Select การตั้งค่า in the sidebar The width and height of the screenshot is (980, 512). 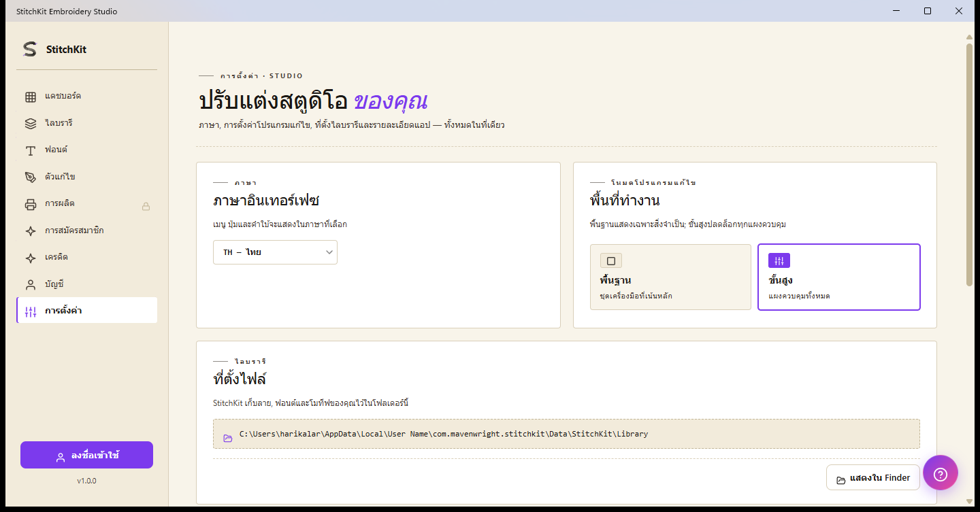[87, 311]
